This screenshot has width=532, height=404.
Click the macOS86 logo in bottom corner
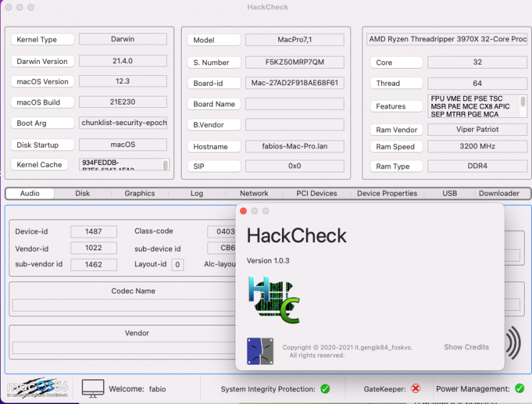click(x=37, y=387)
